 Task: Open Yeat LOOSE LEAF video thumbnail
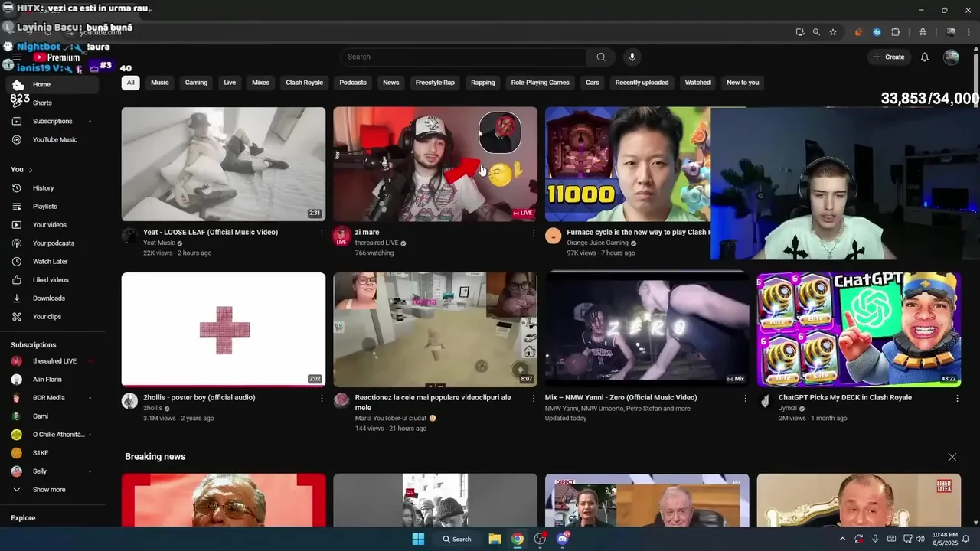[224, 164]
